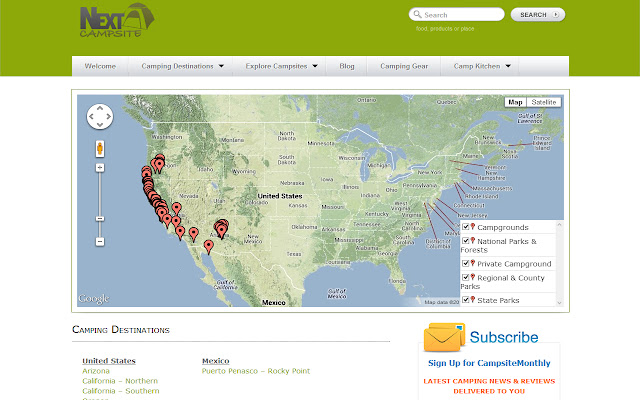Toggle the Private Campground checkbox

pyautogui.click(x=465, y=263)
